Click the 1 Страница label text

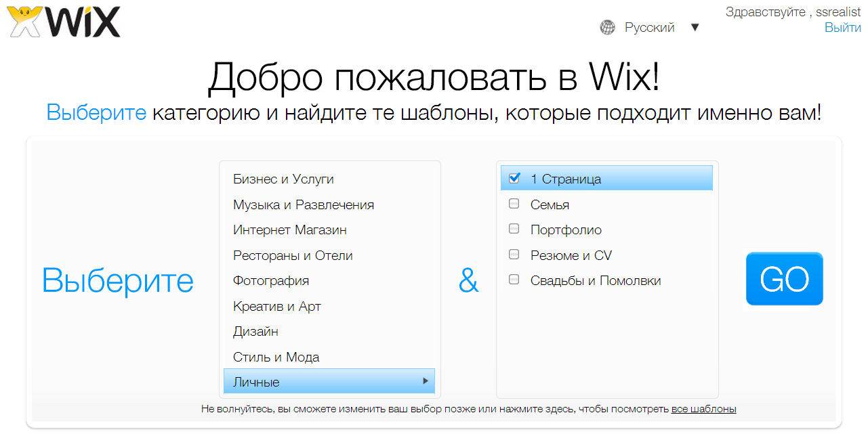pyautogui.click(x=566, y=179)
